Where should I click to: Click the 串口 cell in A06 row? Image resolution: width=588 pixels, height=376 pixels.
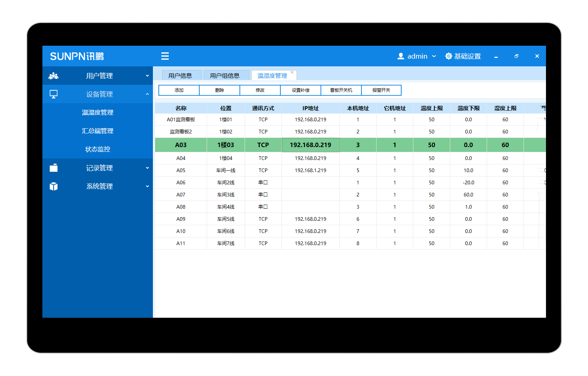coord(263,182)
